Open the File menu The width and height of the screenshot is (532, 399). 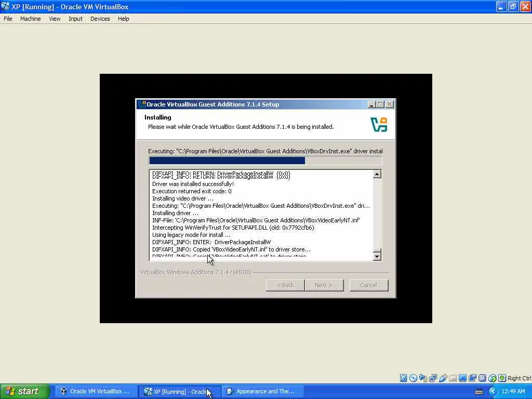click(8, 19)
